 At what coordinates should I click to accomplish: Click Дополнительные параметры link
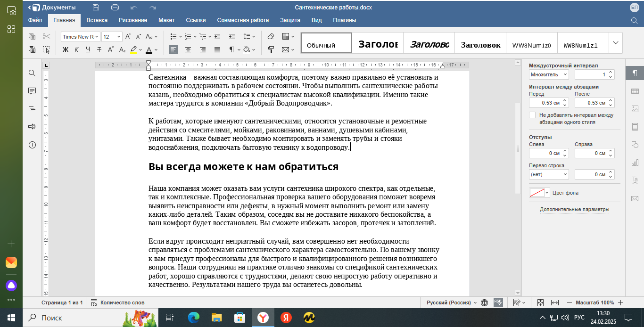coord(574,209)
